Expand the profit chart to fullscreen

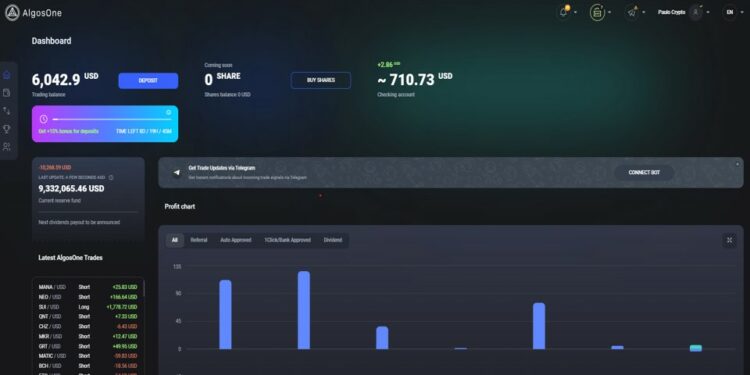pyautogui.click(x=729, y=240)
